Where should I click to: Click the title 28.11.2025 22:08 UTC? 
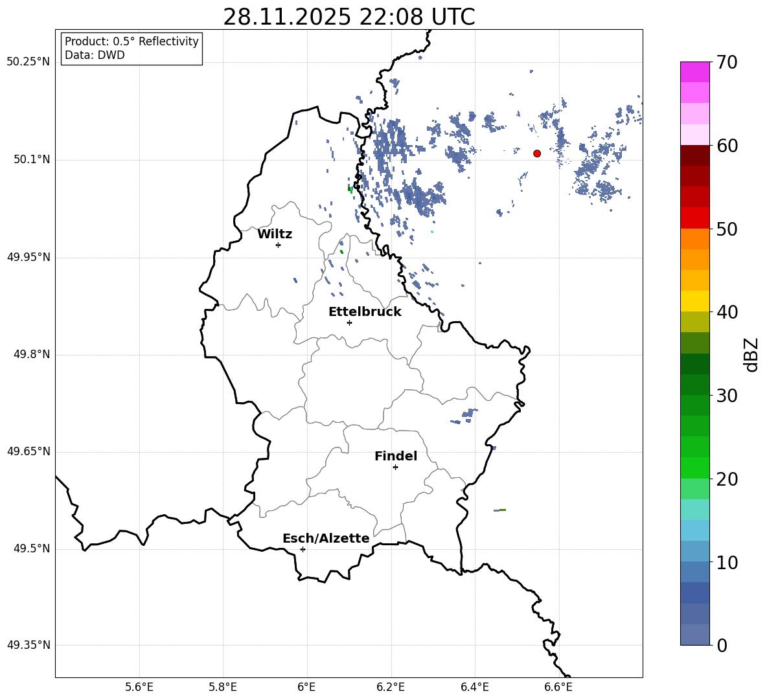click(x=349, y=17)
